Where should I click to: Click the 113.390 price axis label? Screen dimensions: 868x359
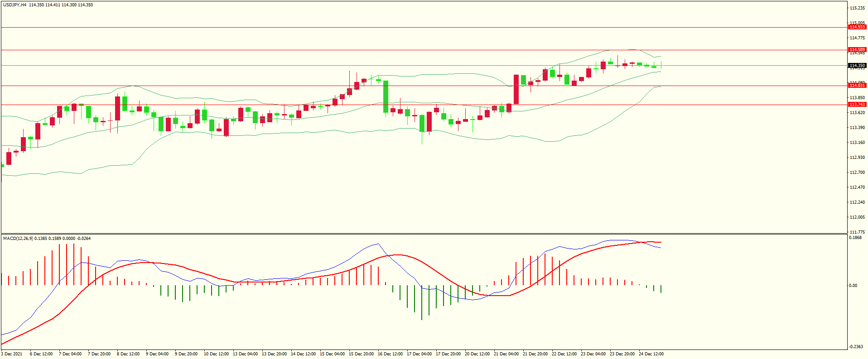click(x=857, y=128)
